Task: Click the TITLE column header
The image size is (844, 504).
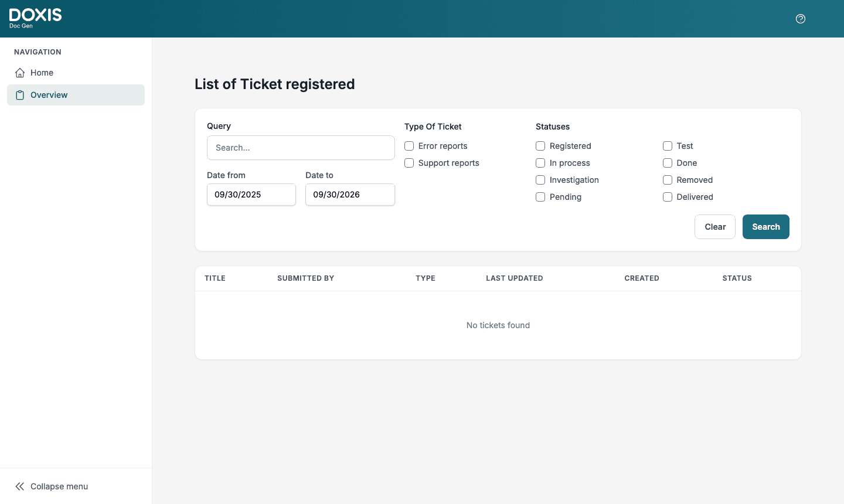Action: tap(215, 278)
